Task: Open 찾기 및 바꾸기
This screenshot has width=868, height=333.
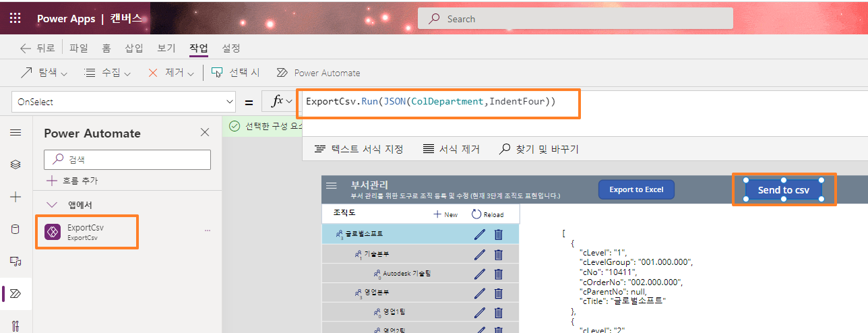Action: [538, 149]
